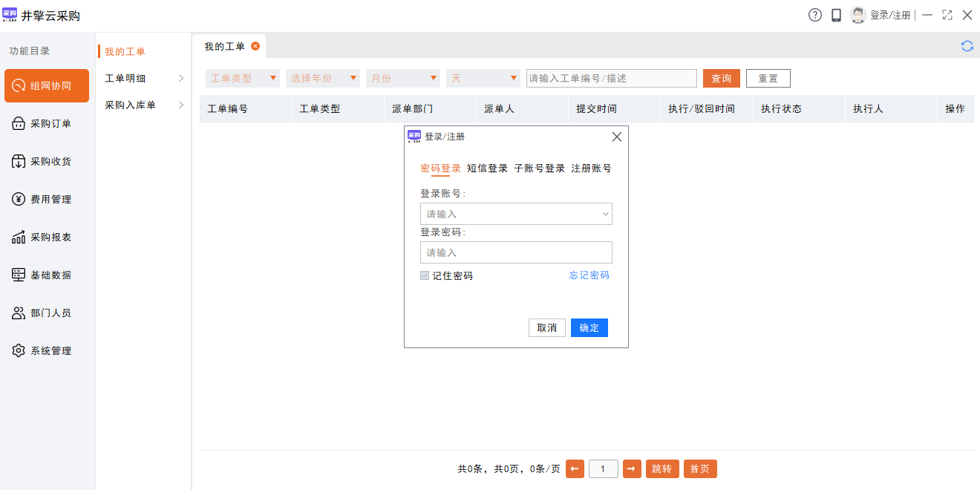Viewport: 980px width, 490px height.
Task: Click the 忘记密码 link
Action: click(589, 275)
